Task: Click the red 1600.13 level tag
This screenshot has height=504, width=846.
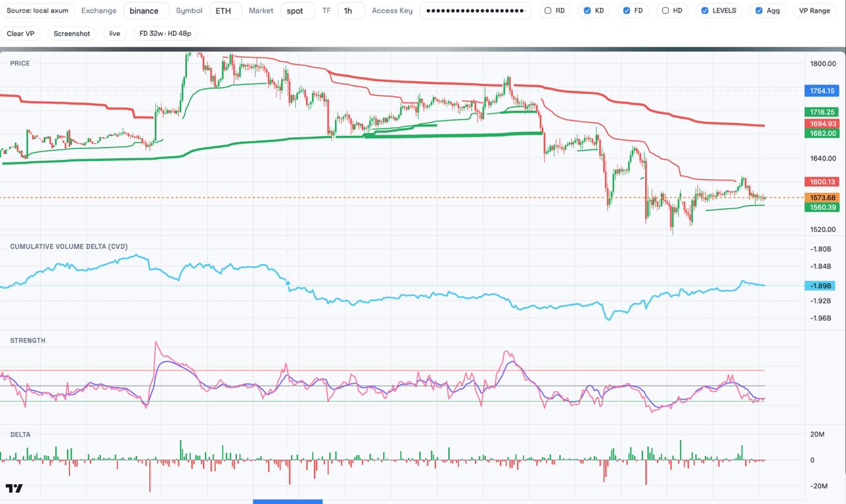Action: pyautogui.click(x=820, y=182)
